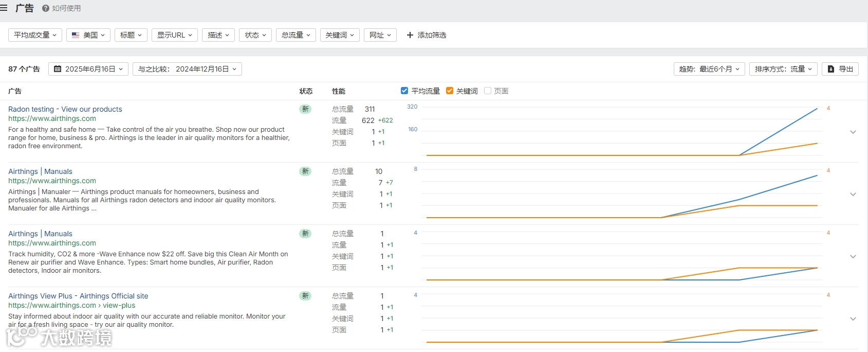
Task: Click the question mark help icon
Action: 46,8
